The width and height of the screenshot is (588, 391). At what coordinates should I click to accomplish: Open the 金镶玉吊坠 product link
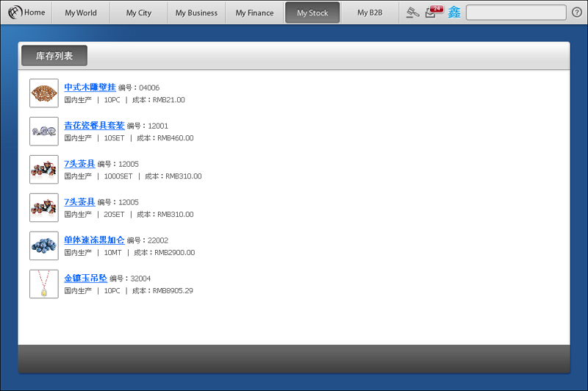(85, 279)
